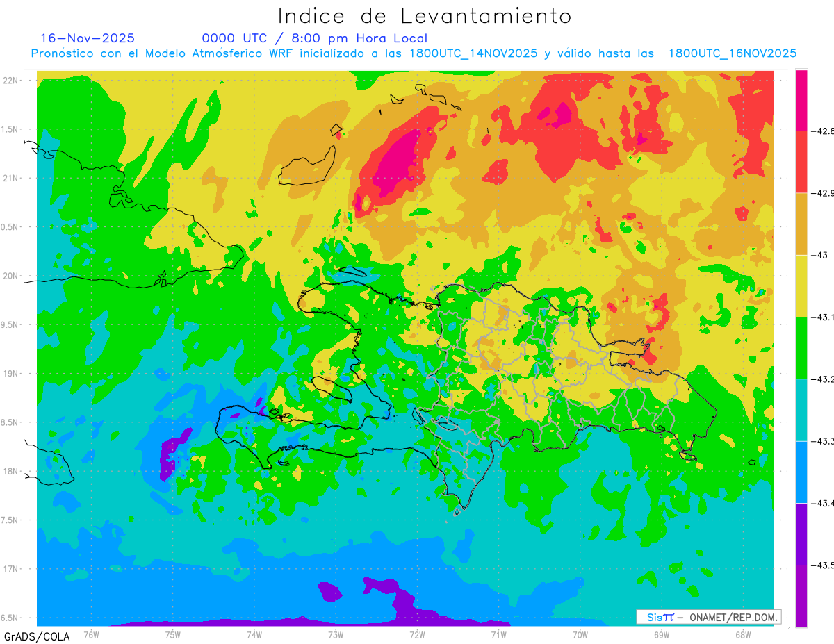Click the colorbar value "-43.2"
Viewport: 834px width, 644px height.
[x=821, y=379]
